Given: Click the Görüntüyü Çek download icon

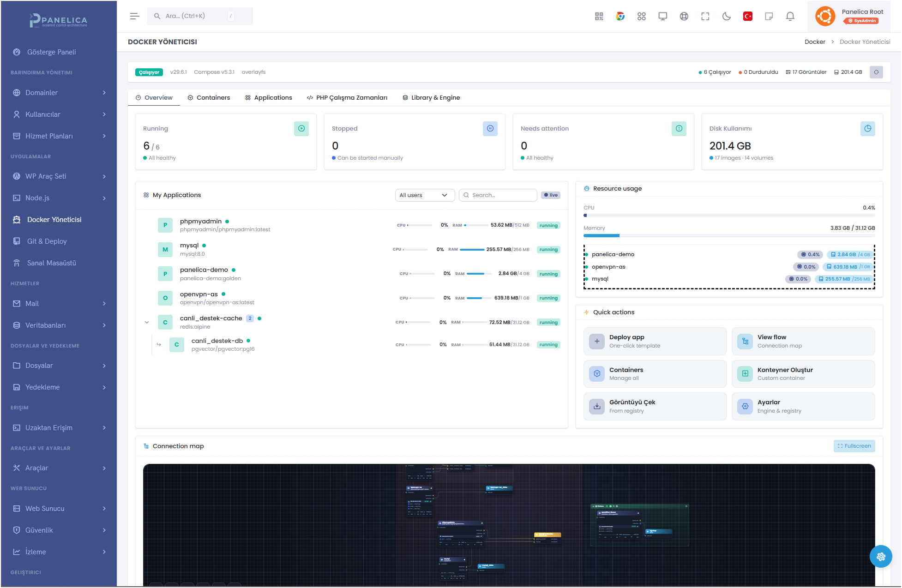Looking at the screenshot, I should click(597, 407).
